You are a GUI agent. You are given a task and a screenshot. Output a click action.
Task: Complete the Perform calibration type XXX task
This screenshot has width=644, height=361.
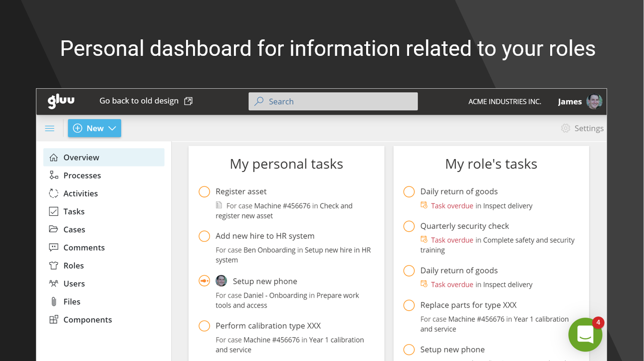(x=204, y=326)
